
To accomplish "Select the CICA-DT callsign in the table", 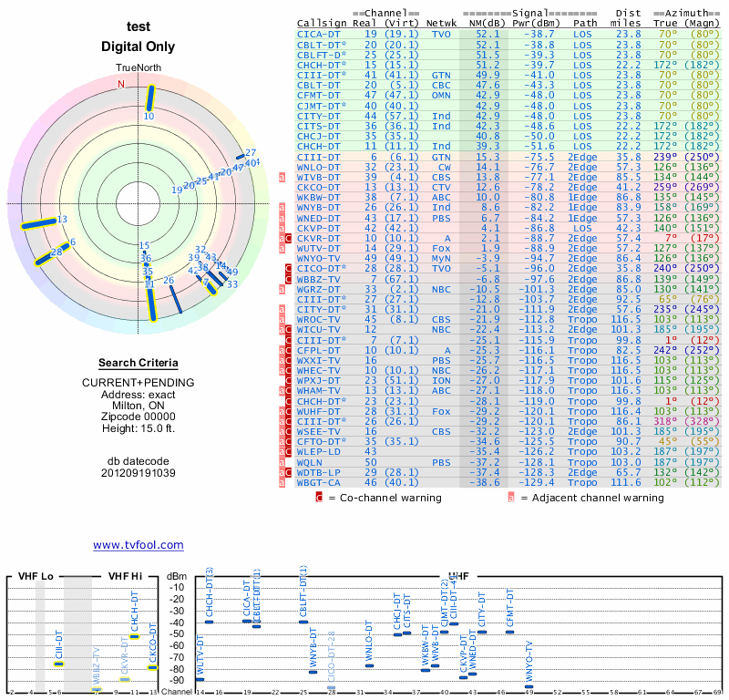I will [320, 34].
